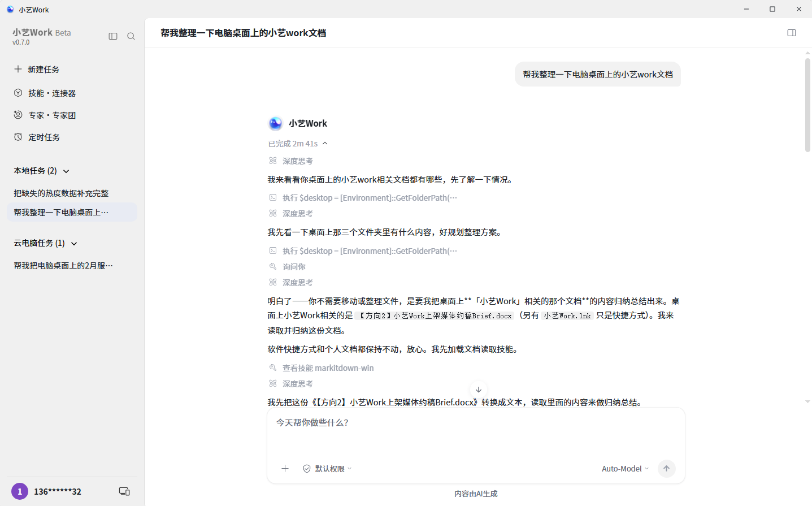The height and width of the screenshot is (506, 812).
Task: Click the clock icon beside 定时任务
Action: [x=18, y=137]
